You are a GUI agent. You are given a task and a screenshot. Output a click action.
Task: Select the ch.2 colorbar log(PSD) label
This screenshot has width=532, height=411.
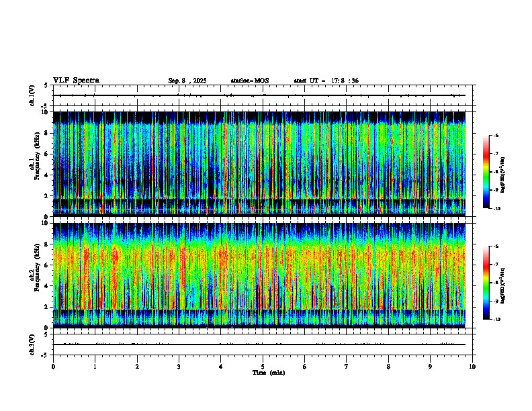[502, 286]
